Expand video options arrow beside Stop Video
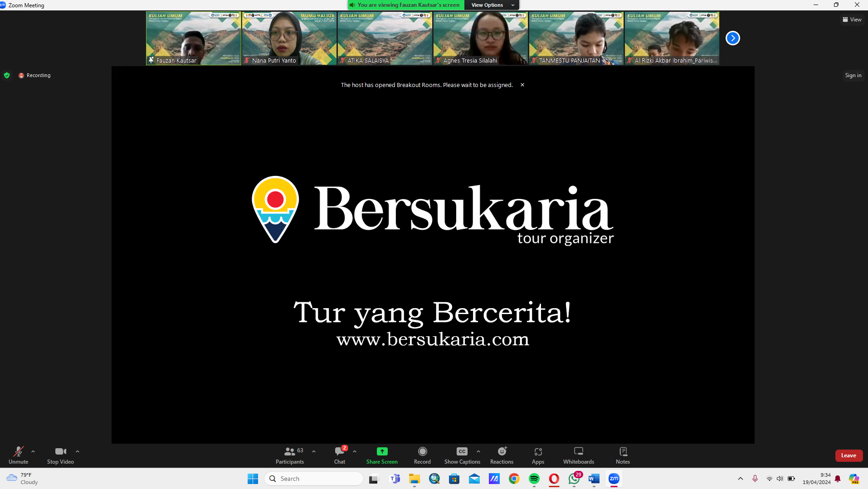Viewport: 868px width, 489px height. [x=78, y=451]
